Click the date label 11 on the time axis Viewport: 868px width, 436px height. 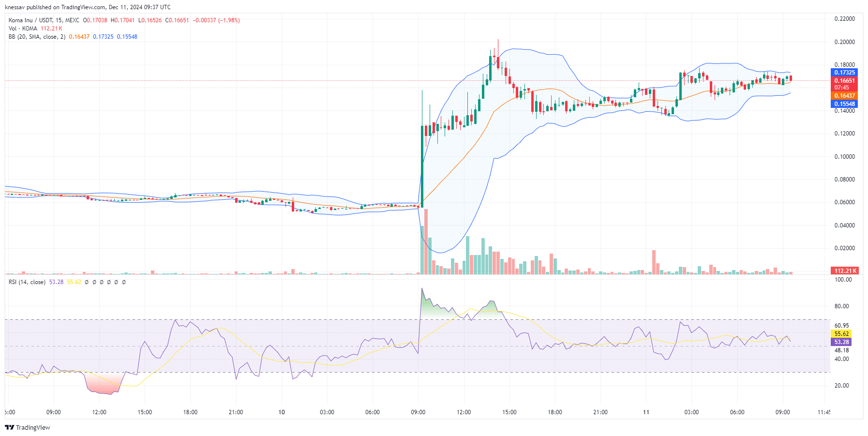tap(646, 412)
